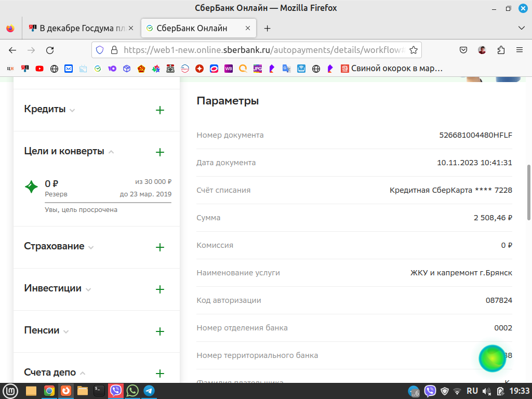Collapse the Цели и конверты section
This screenshot has height=399, width=532.
point(69,151)
